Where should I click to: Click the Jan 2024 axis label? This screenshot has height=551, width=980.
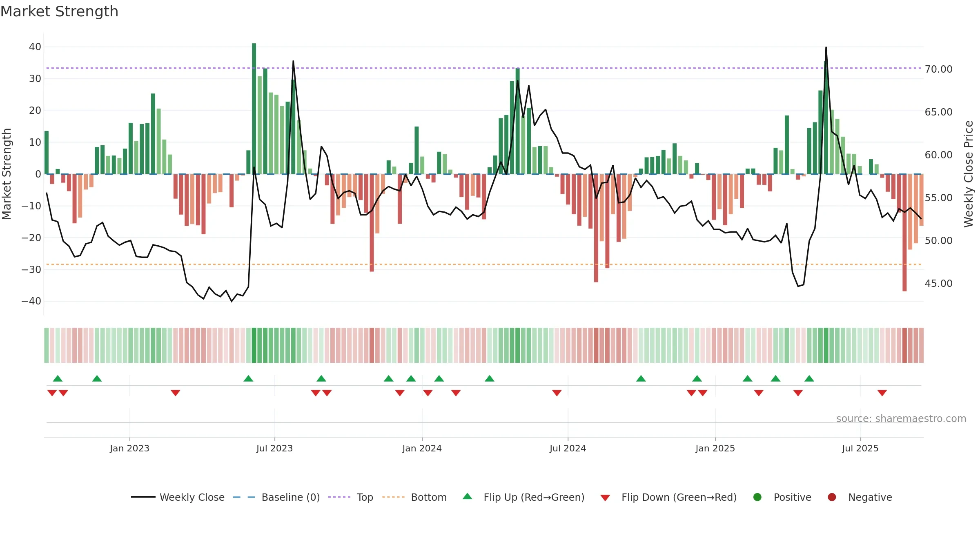(x=422, y=448)
